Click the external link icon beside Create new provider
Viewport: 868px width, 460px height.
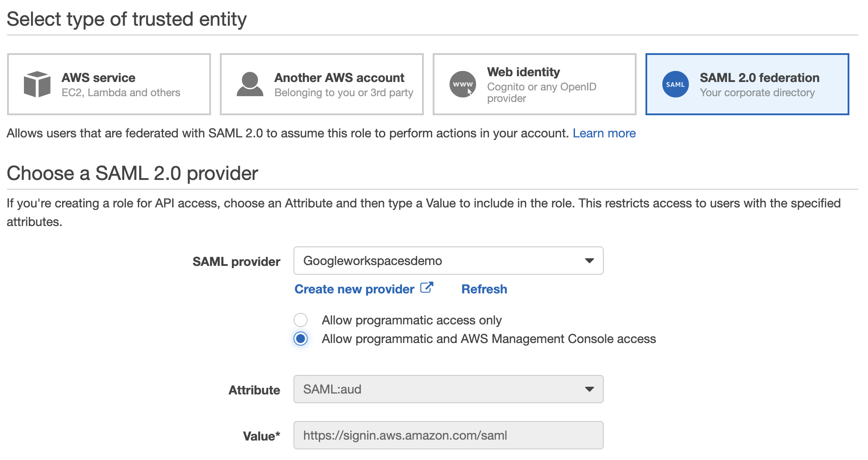pos(426,288)
